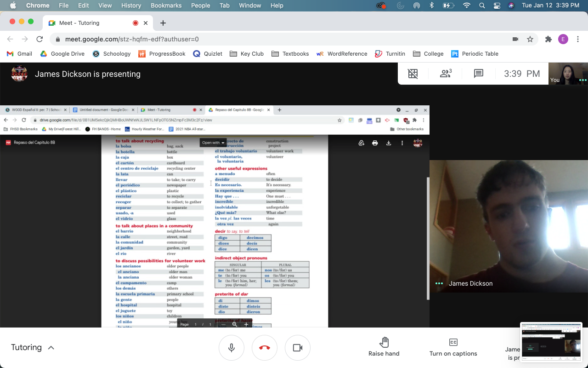Click the zoom in plus on PDF page bar
The height and width of the screenshot is (368, 588).
[246, 324]
